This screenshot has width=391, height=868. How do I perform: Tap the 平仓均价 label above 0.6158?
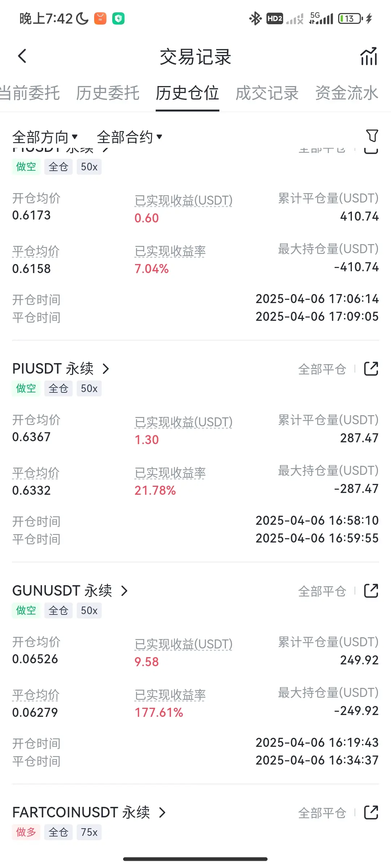click(x=36, y=251)
